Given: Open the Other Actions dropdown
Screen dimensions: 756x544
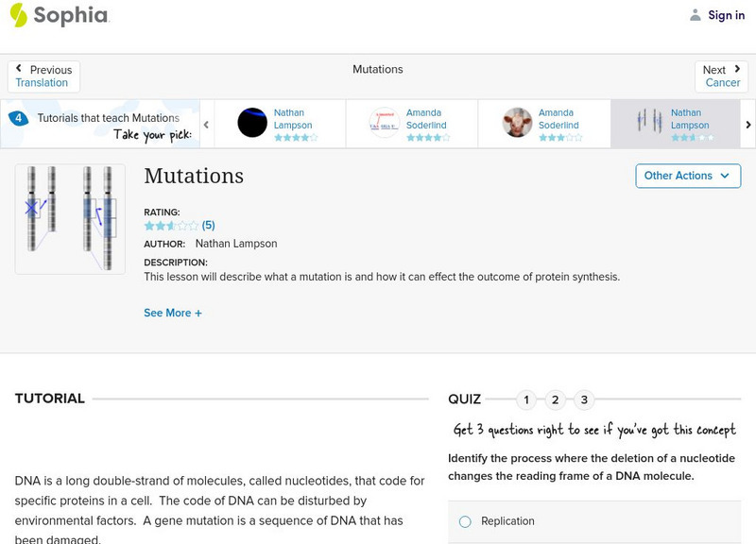Looking at the screenshot, I should (x=687, y=176).
